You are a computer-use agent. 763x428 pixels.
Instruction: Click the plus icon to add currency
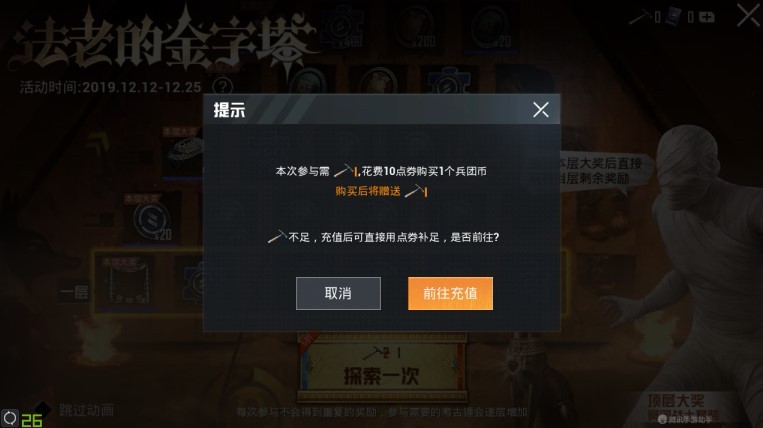coord(707,18)
